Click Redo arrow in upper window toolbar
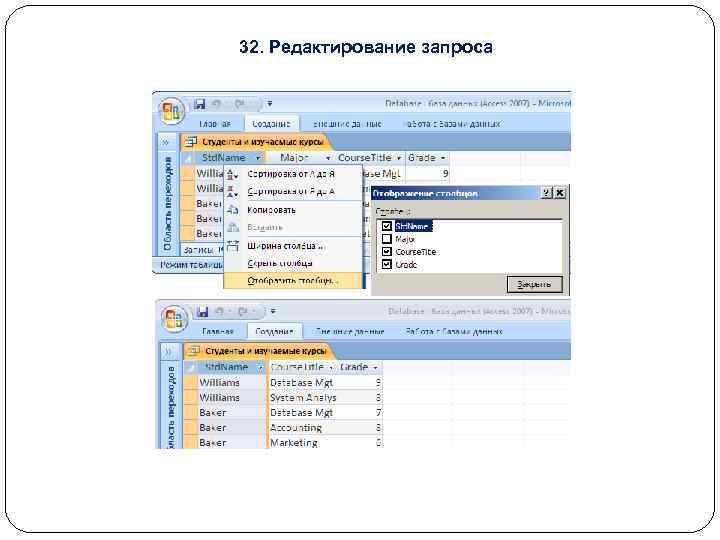Image resolution: width=720 pixels, height=540 pixels. [240, 104]
